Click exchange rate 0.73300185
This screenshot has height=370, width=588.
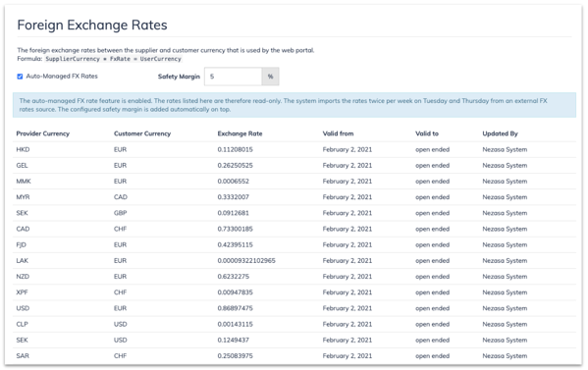[x=236, y=229]
